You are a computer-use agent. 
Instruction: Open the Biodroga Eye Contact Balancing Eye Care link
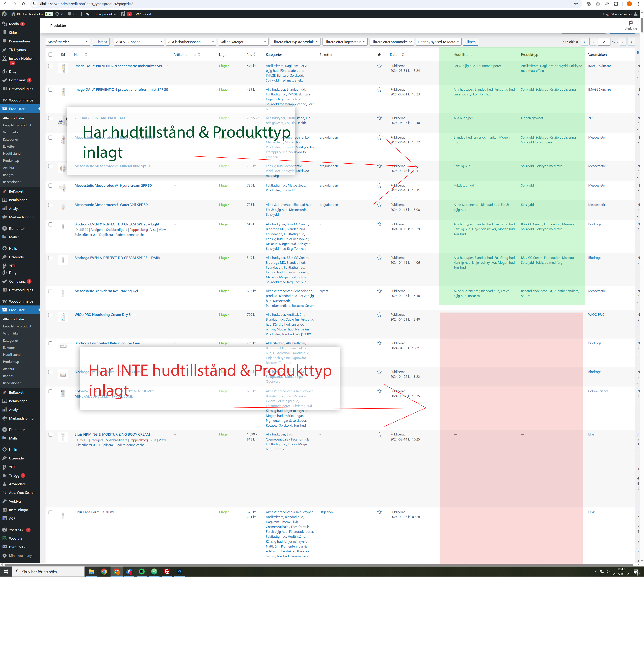click(x=107, y=343)
